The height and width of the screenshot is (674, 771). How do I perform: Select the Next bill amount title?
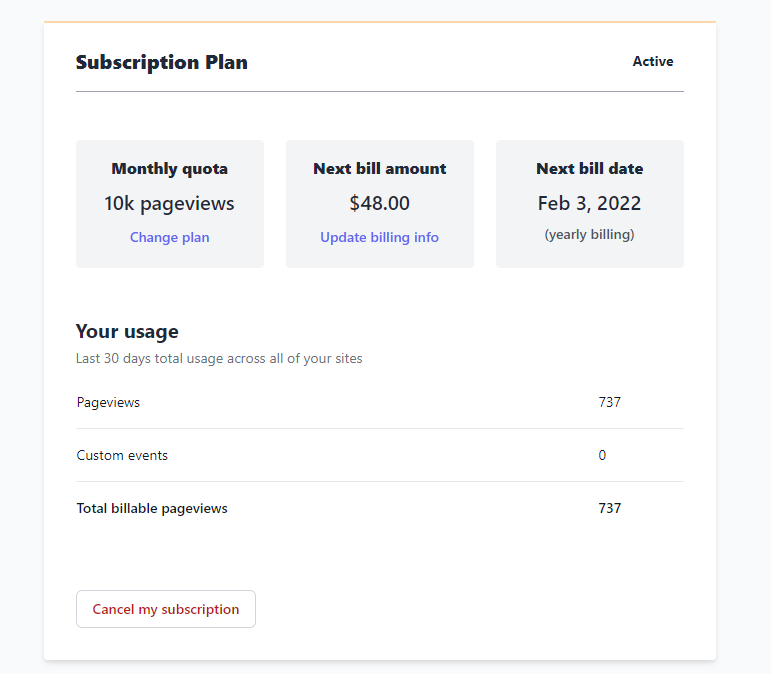pyautogui.click(x=380, y=169)
